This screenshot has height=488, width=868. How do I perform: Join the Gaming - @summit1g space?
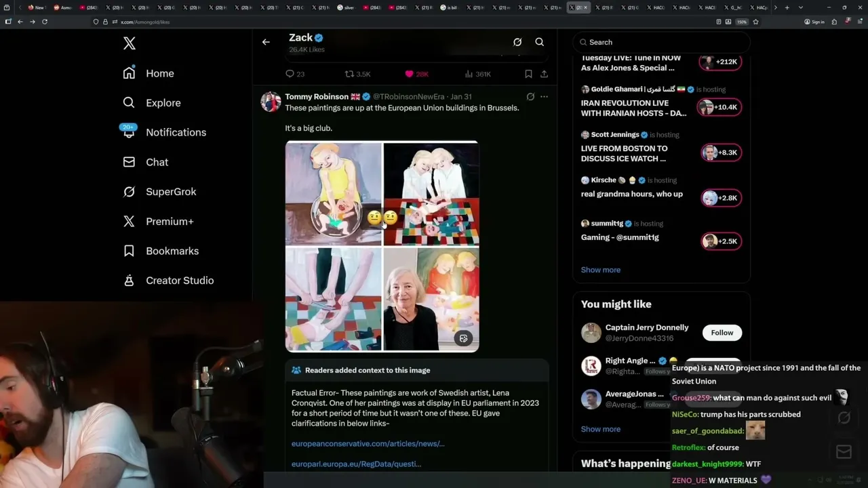620,237
